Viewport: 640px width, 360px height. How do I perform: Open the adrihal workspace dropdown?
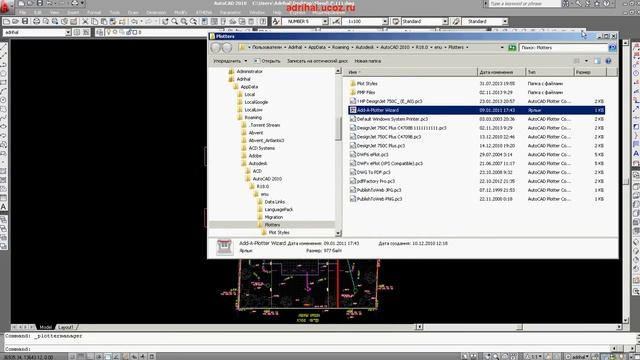[68, 32]
